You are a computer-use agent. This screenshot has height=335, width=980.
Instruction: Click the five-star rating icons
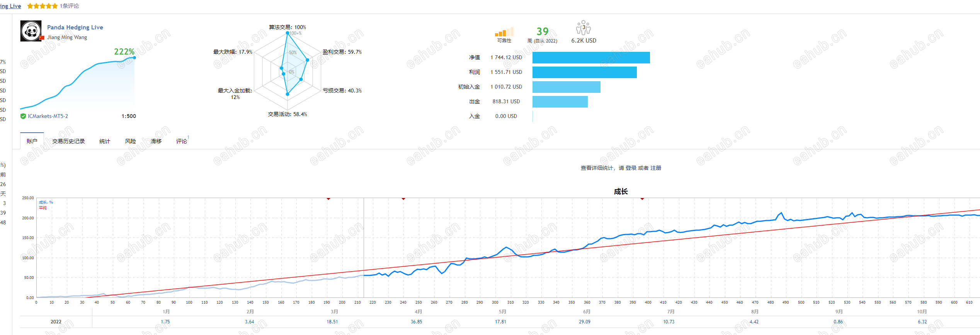(x=43, y=6)
